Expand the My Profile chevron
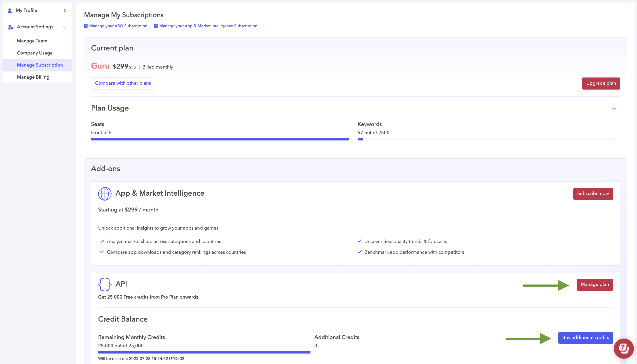The height and width of the screenshot is (364, 637). 65,10
